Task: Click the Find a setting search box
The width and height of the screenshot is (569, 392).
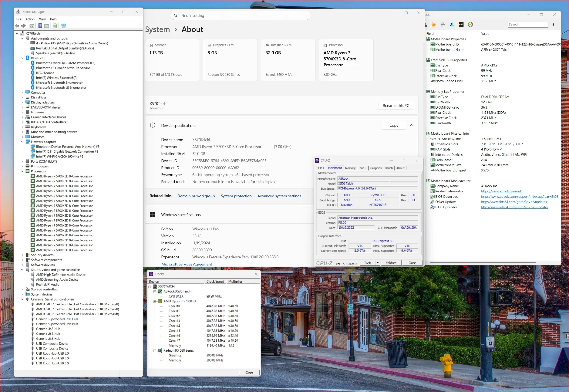Action: click(240, 15)
